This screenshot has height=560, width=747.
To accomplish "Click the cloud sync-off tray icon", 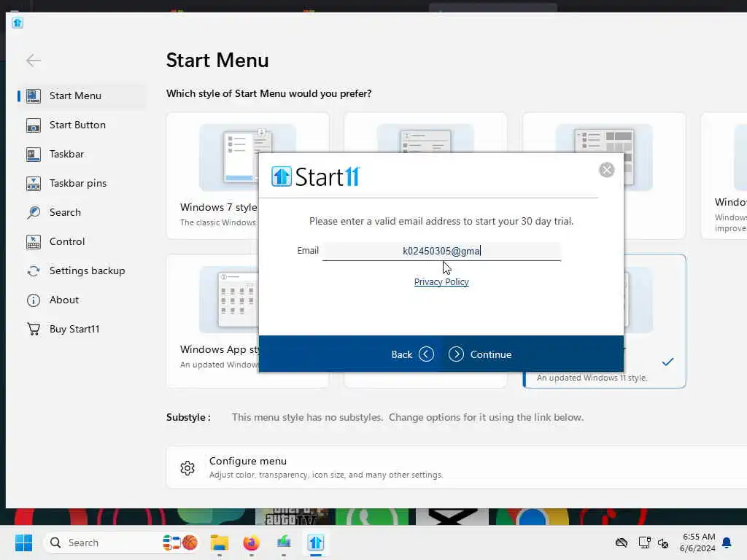I will [622, 542].
